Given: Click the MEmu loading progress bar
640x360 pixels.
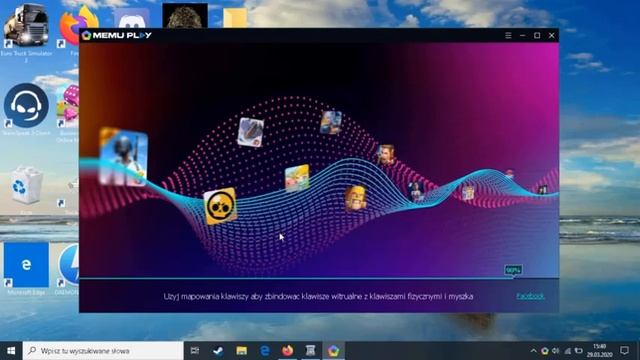Looking at the screenshot, I should click(319, 278).
